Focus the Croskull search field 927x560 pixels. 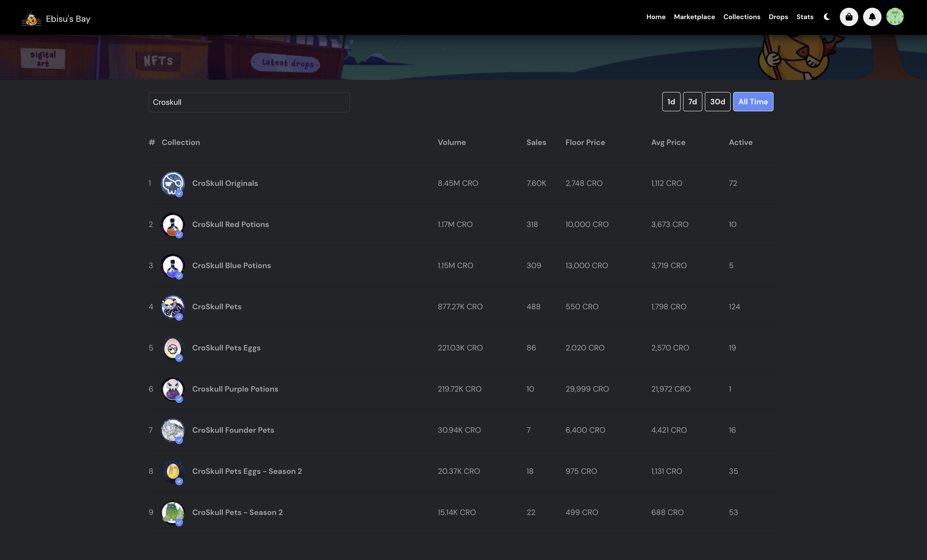point(249,102)
